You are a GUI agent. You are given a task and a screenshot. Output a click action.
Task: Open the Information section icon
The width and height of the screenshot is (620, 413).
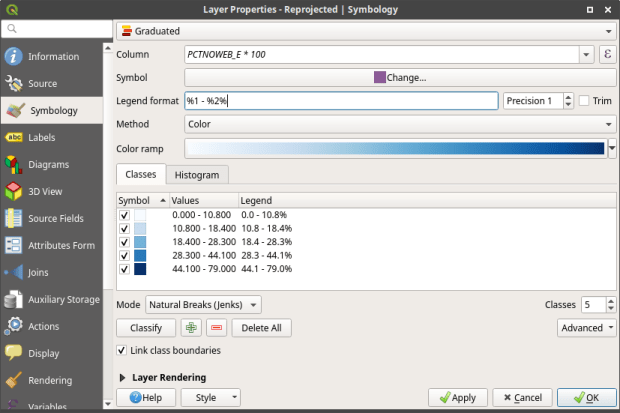pyautogui.click(x=13, y=56)
